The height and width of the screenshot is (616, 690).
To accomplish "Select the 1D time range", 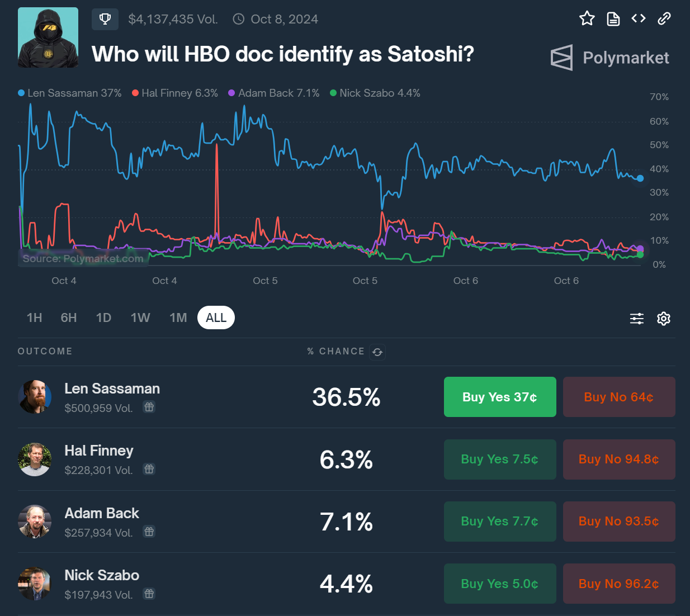I will pos(103,318).
